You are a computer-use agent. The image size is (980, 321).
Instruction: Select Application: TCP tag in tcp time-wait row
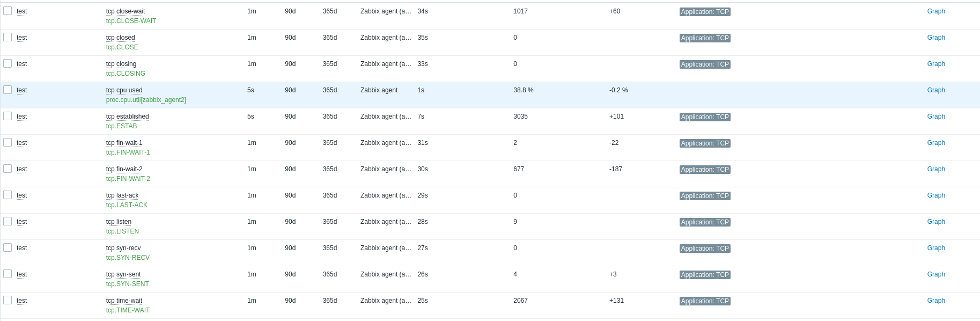tap(705, 301)
